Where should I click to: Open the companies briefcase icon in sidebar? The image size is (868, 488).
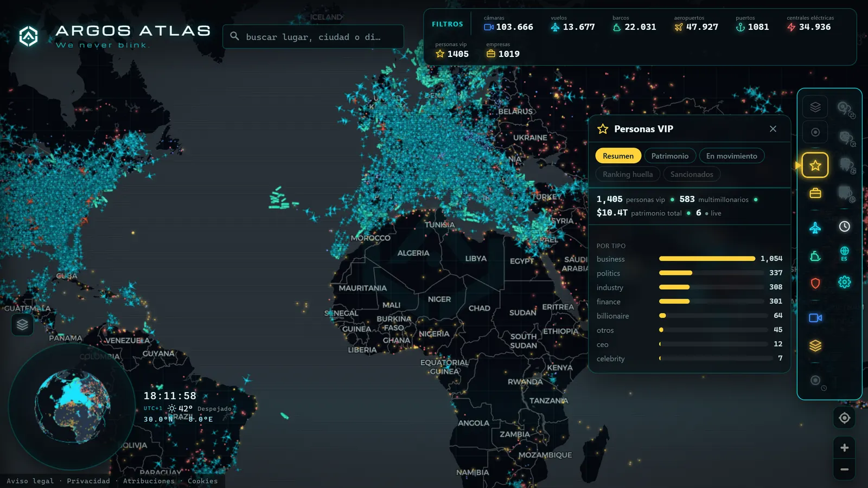pyautogui.click(x=815, y=193)
